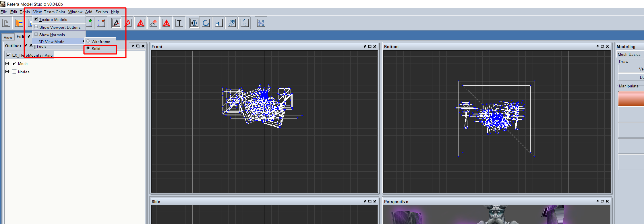This screenshot has height=224, width=644.
Task: Open the Tools menu in the menu bar
Action: point(25,12)
